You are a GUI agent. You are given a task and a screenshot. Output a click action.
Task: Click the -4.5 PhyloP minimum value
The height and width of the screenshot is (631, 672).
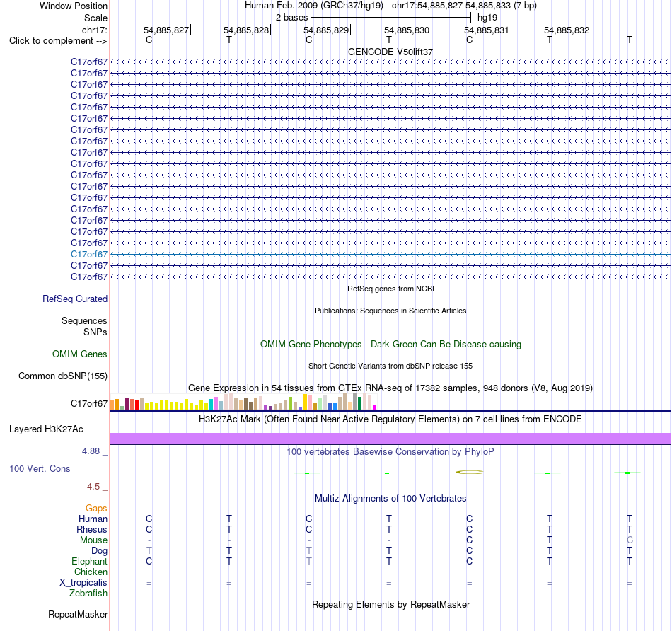pos(92,487)
